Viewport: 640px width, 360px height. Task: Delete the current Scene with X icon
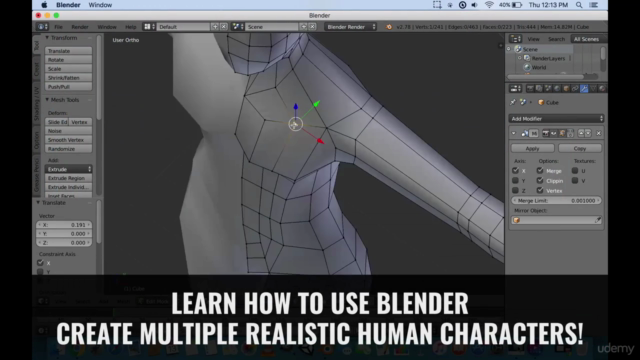tap(312, 27)
